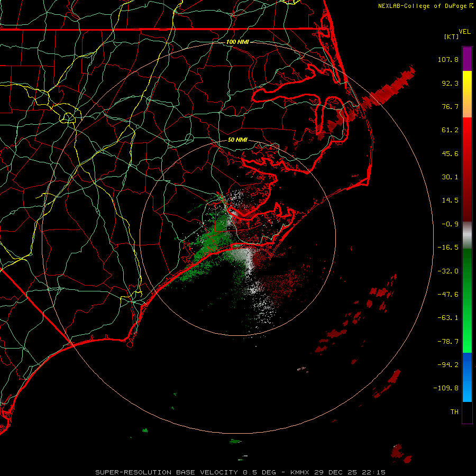The image size is (476, 476).
Task: Click the TH legend label
Action: (454, 412)
